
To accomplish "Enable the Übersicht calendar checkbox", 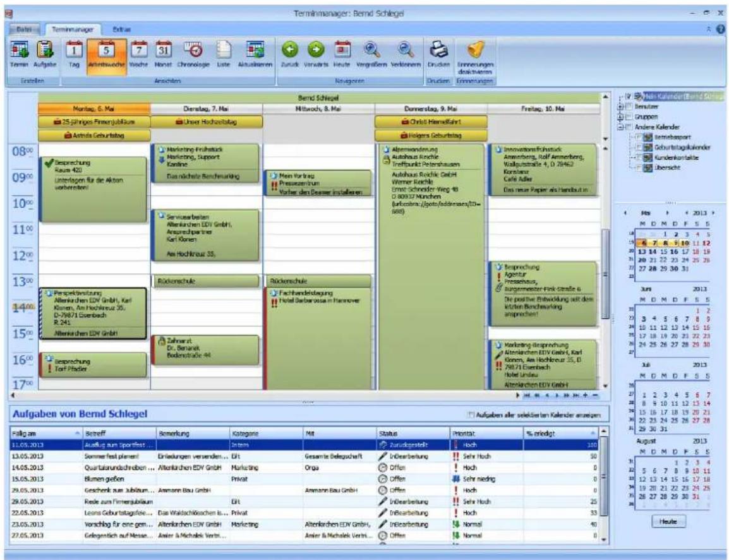I will [x=639, y=168].
